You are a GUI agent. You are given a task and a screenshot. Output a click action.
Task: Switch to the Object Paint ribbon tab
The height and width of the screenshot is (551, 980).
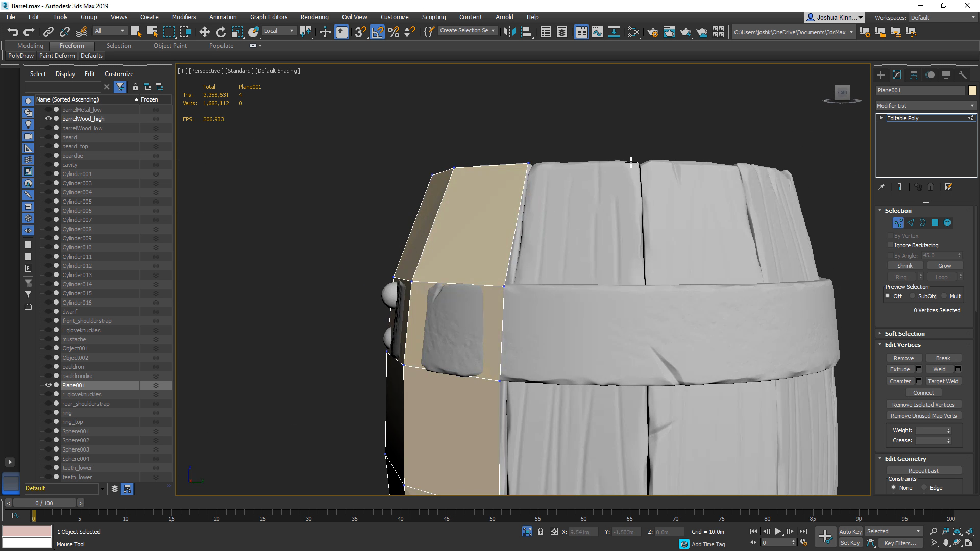click(x=170, y=46)
